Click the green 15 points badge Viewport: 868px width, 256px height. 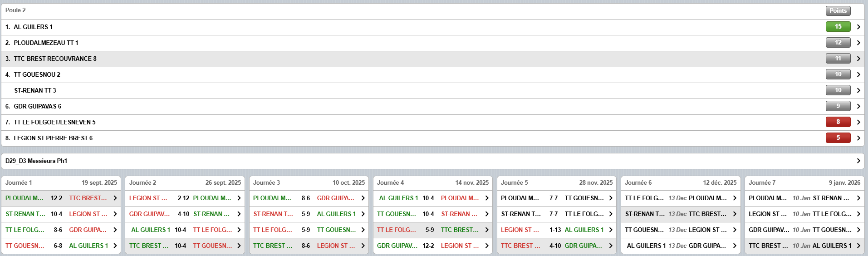coord(838,27)
